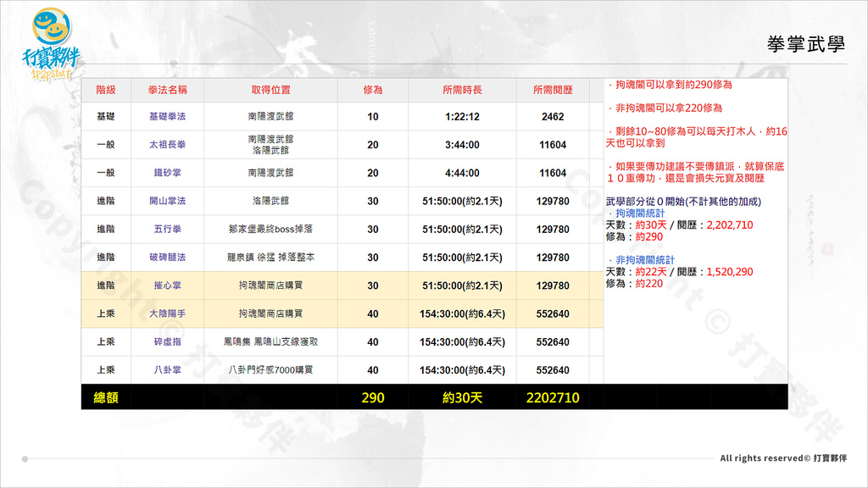Click total experience 2202710
The image size is (868, 488).
pos(553,397)
